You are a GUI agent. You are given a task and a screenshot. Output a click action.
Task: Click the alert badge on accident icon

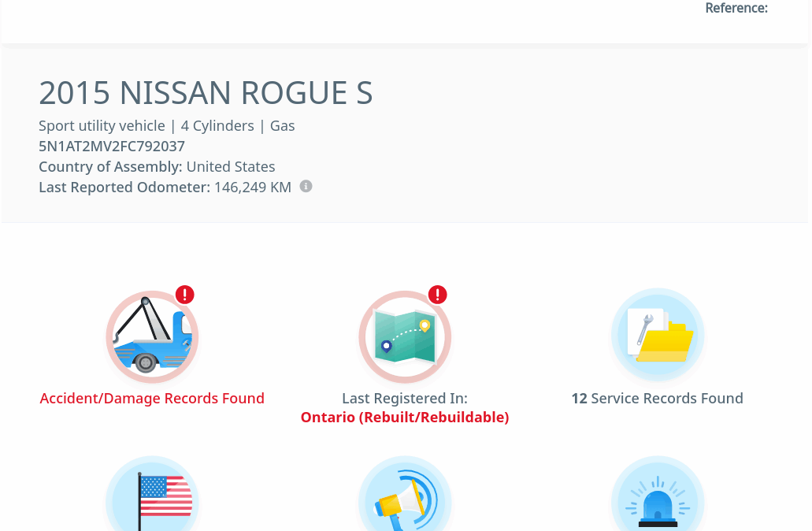[x=185, y=295]
